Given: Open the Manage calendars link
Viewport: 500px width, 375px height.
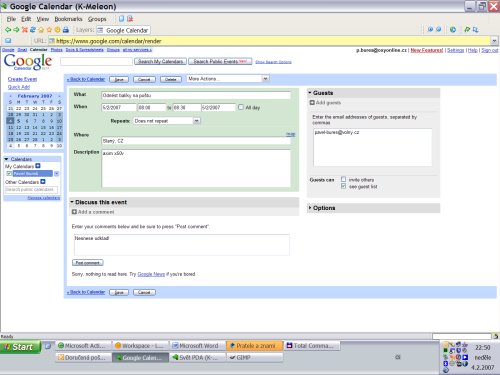Looking at the screenshot, I should click(x=44, y=198).
